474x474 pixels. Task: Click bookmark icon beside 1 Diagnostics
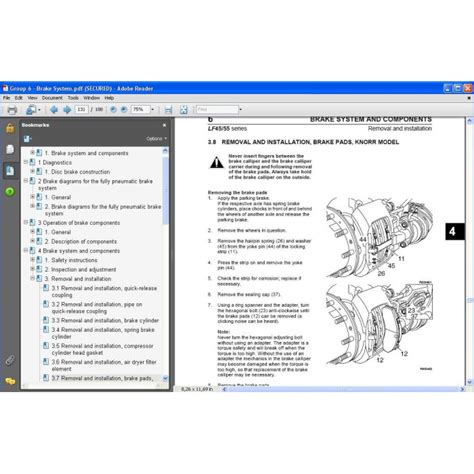click(x=32, y=162)
